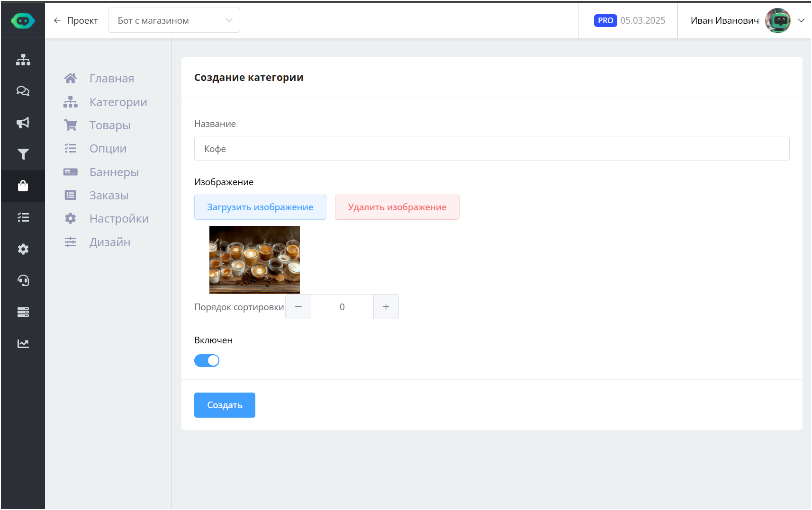Select the shopping bag store icon
Image resolution: width=812 pixels, height=510 pixels.
[23, 186]
